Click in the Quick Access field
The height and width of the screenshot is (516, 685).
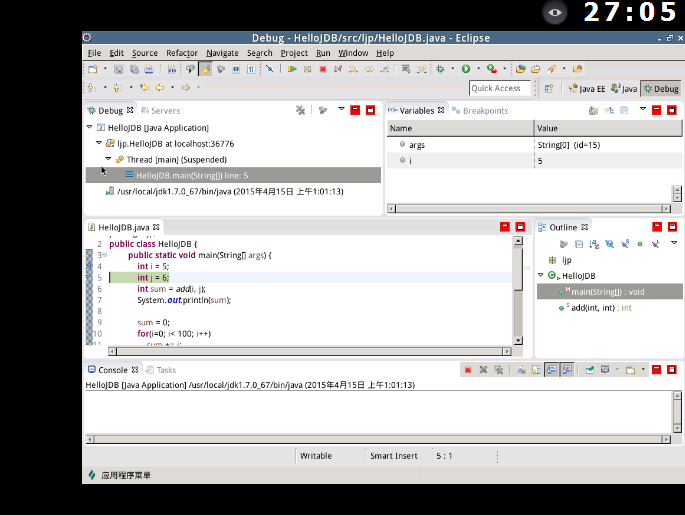pyautogui.click(x=500, y=89)
